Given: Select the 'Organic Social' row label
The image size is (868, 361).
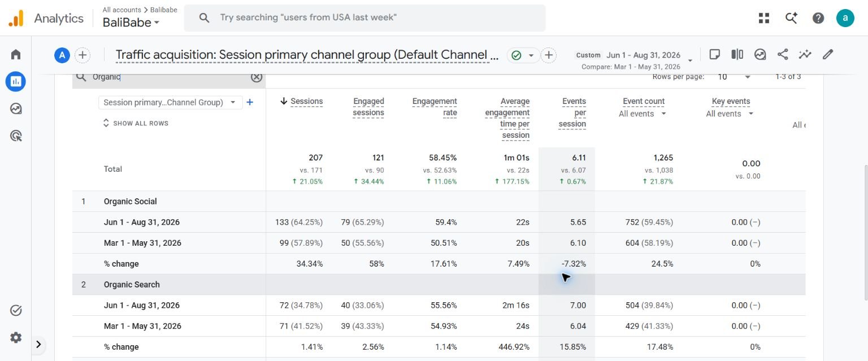Looking at the screenshot, I should pyautogui.click(x=131, y=201).
